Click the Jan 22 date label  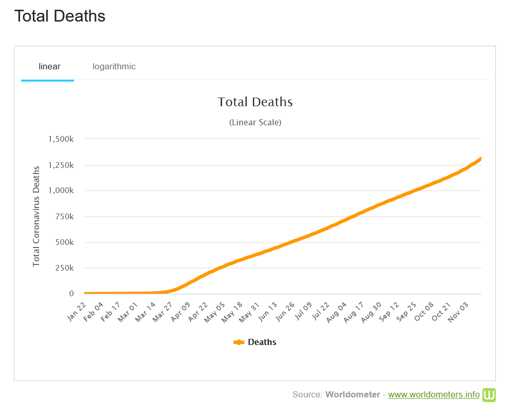pyautogui.click(x=77, y=311)
